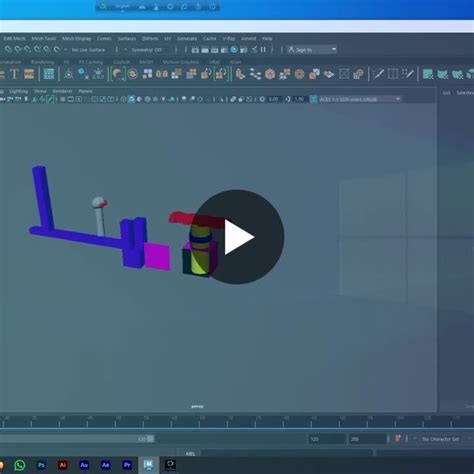
Task: Click the pause viewport icon in status line
Action: 263,49
